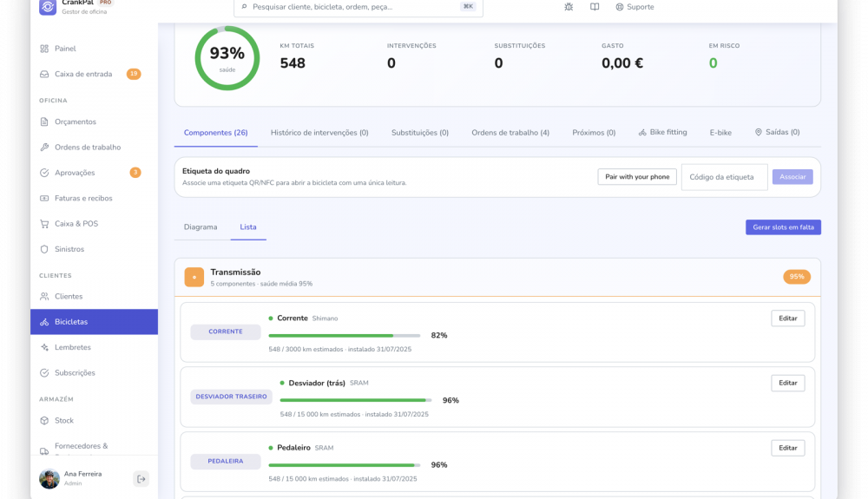Screen dimensions: 868x499
Task: Click the Orçamentos document icon
Action: [44, 121]
